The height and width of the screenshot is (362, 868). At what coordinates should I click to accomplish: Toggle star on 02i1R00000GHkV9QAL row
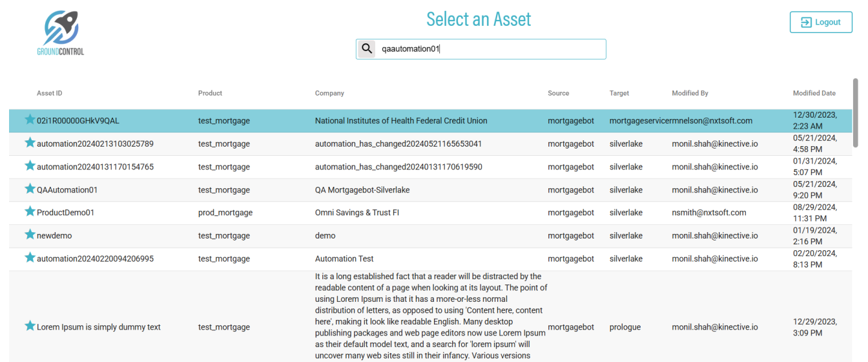(30, 120)
